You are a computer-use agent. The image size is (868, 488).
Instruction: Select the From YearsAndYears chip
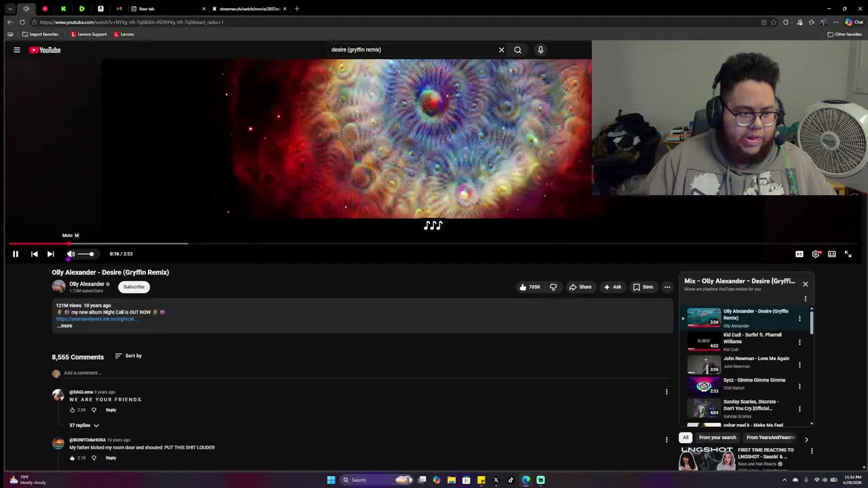click(770, 438)
